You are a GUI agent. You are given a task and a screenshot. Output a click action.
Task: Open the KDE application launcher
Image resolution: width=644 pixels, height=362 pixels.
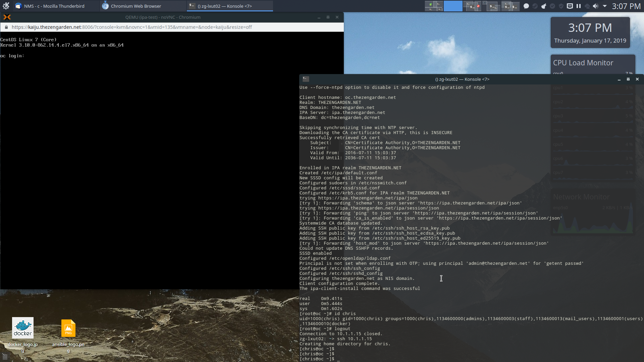click(x=6, y=6)
